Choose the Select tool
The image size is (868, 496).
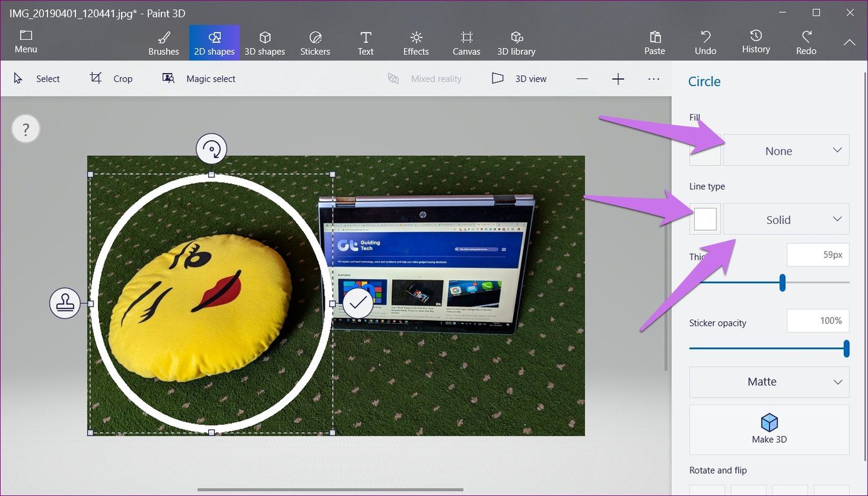37,79
